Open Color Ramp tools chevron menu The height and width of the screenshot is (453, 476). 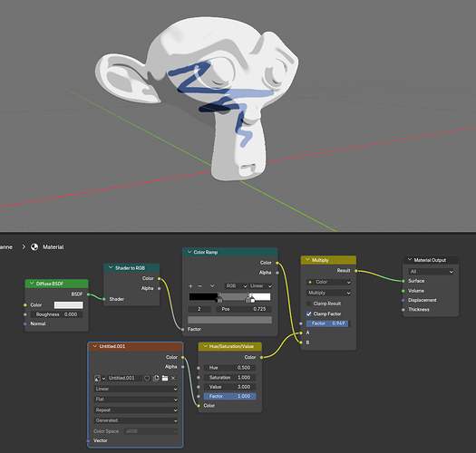[x=212, y=286]
